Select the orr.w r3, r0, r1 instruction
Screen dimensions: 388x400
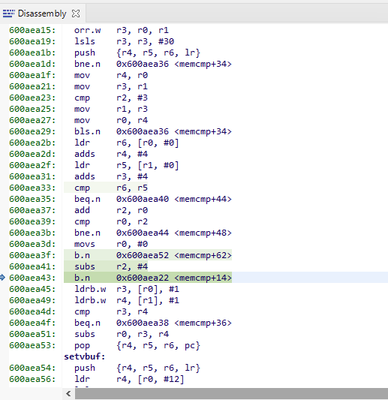point(122,30)
